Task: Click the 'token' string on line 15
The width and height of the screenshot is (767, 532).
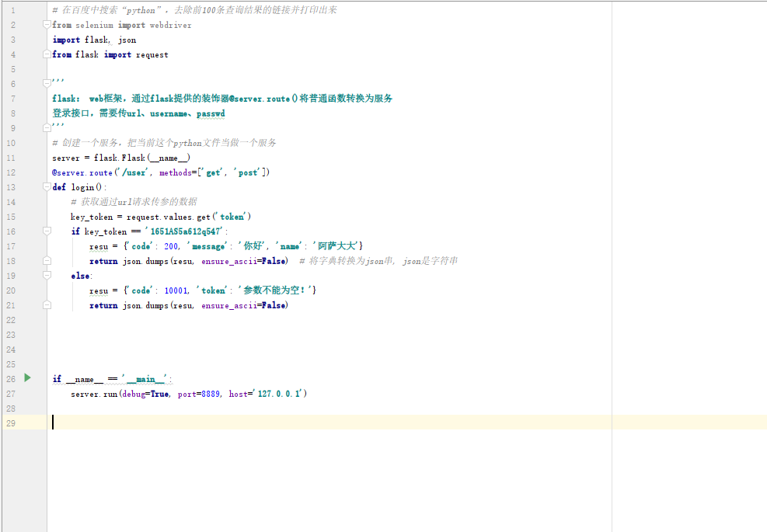Action: 232,217
